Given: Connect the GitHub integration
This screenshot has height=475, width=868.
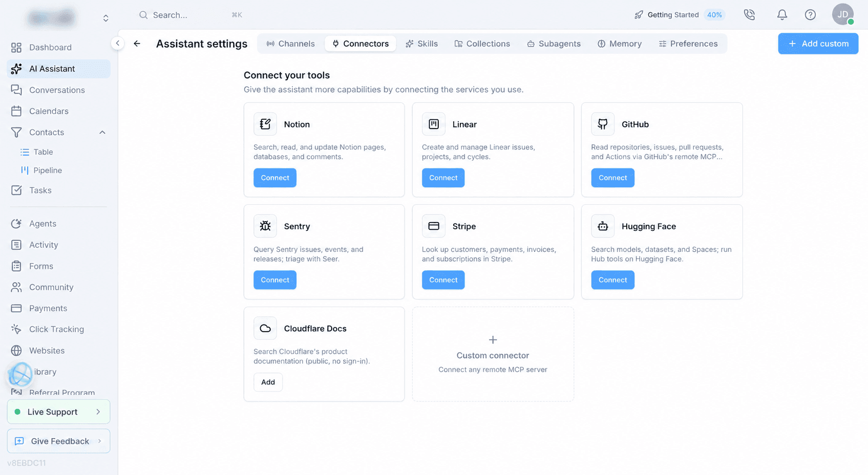Looking at the screenshot, I should (613, 178).
